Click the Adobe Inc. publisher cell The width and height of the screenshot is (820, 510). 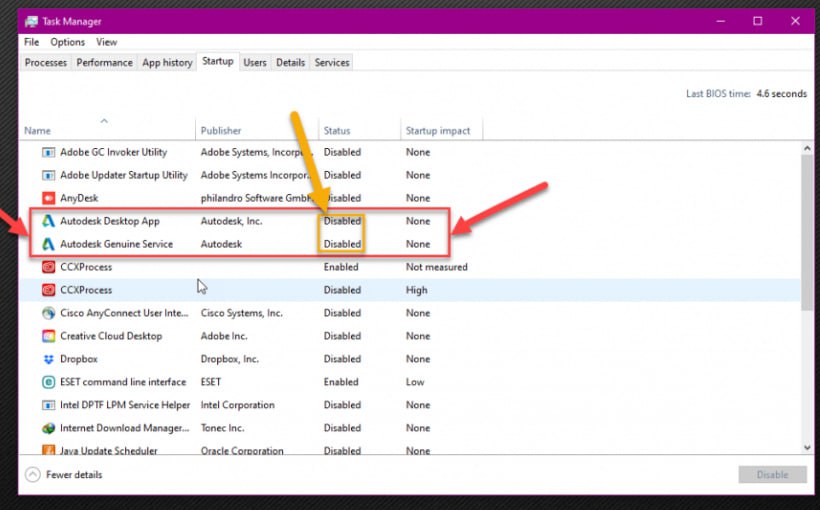(224, 336)
